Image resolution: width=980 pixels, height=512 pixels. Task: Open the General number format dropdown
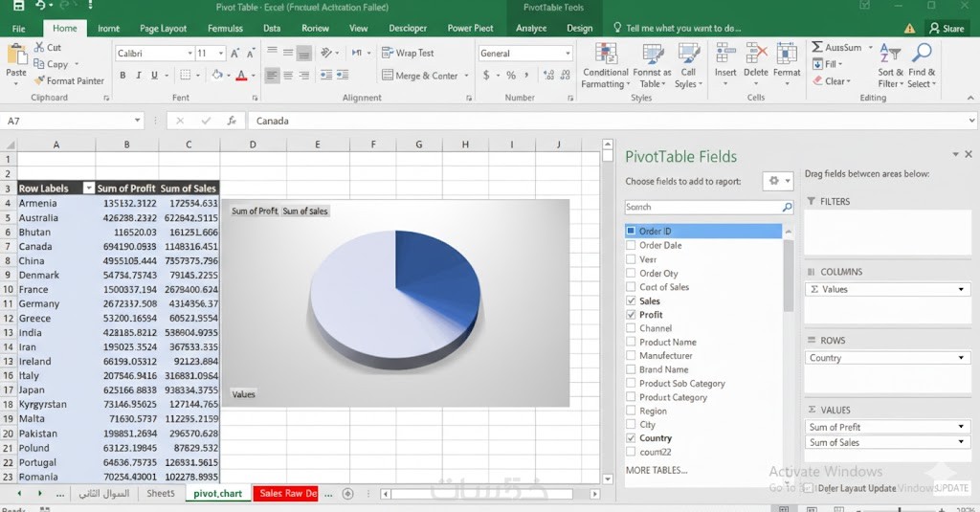pyautogui.click(x=568, y=54)
